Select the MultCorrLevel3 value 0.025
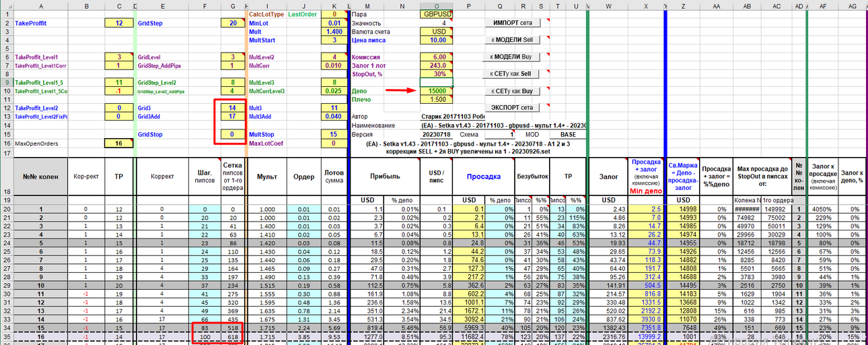 (x=334, y=91)
